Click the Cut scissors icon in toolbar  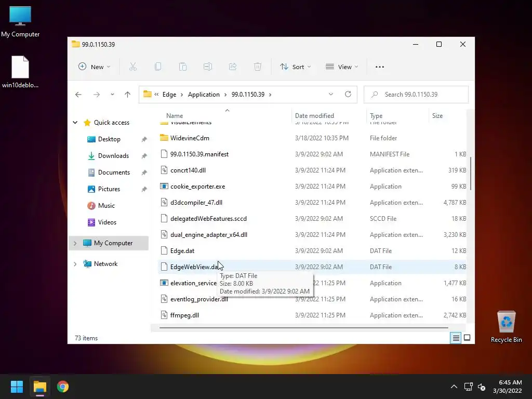tap(132, 67)
